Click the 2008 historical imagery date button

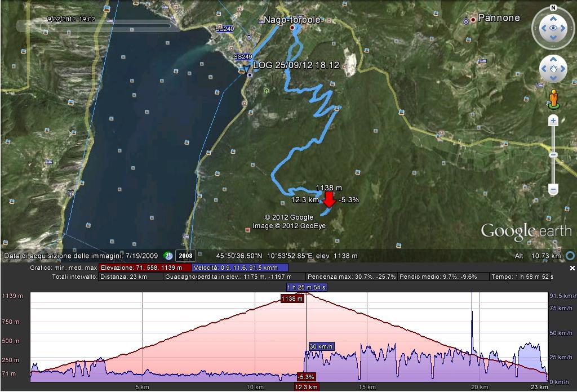[187, 256]
